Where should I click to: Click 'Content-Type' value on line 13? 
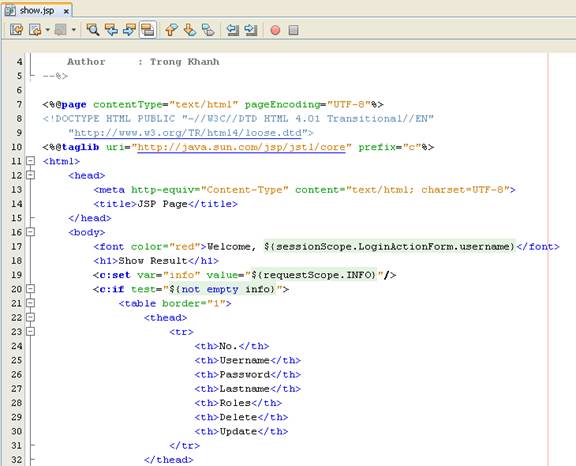coord(245,189)
